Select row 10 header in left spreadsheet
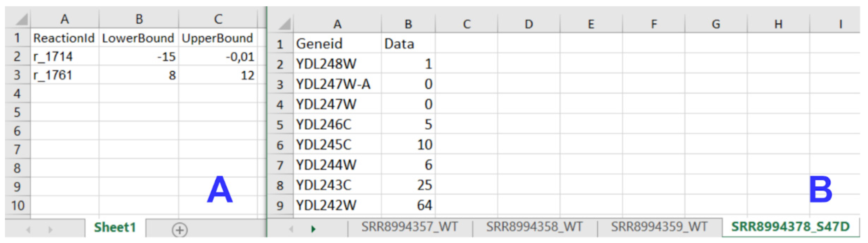868x243 pixels. pyautogui.click(x=18, y=205)
